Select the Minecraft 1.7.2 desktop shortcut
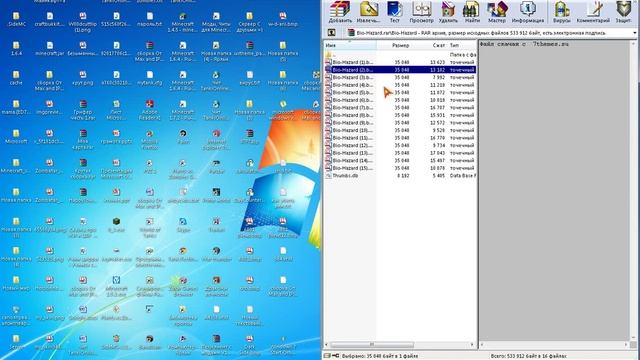Viewport: 640px width, 360px height. [x=183, y=111]
